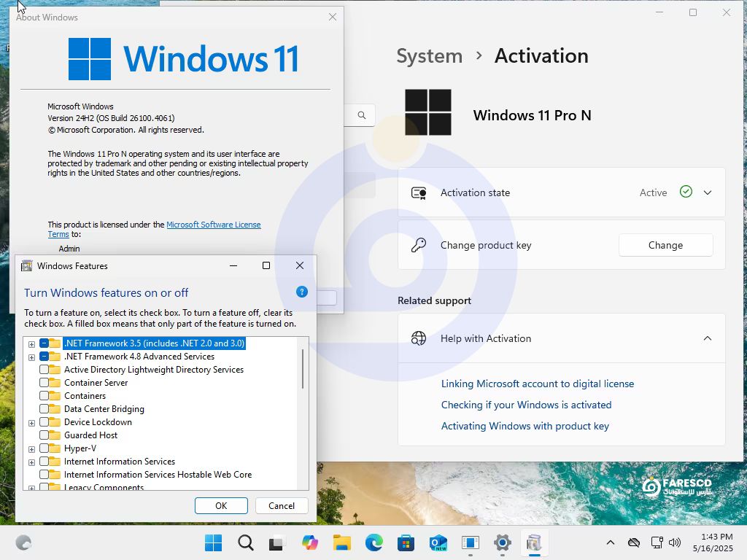This screenshot has width=747, height=560.
Task: Open Task View from the taskbar
Action: [x=277, y=542]
